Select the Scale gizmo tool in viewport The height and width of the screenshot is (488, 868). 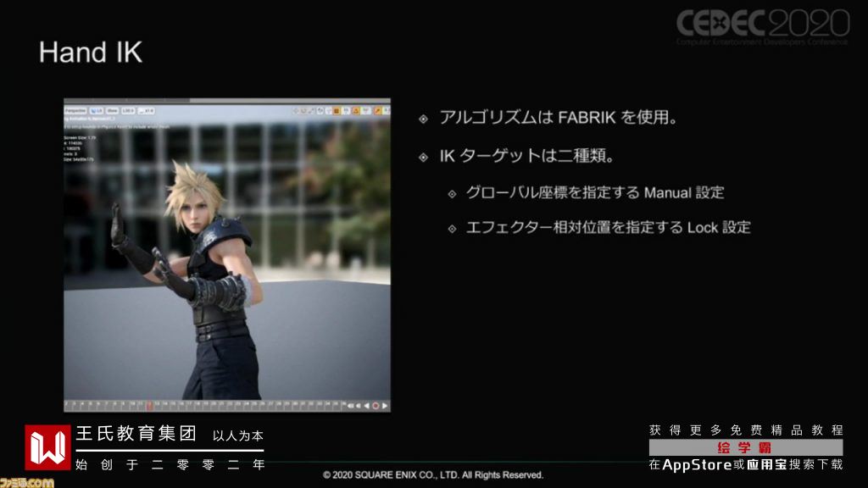click(x=311, y=111)
